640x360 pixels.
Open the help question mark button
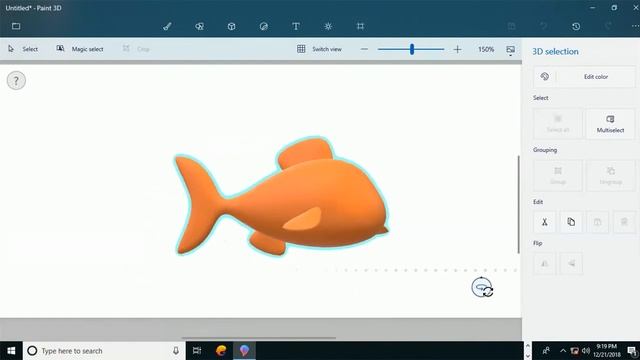pos(16,80)
